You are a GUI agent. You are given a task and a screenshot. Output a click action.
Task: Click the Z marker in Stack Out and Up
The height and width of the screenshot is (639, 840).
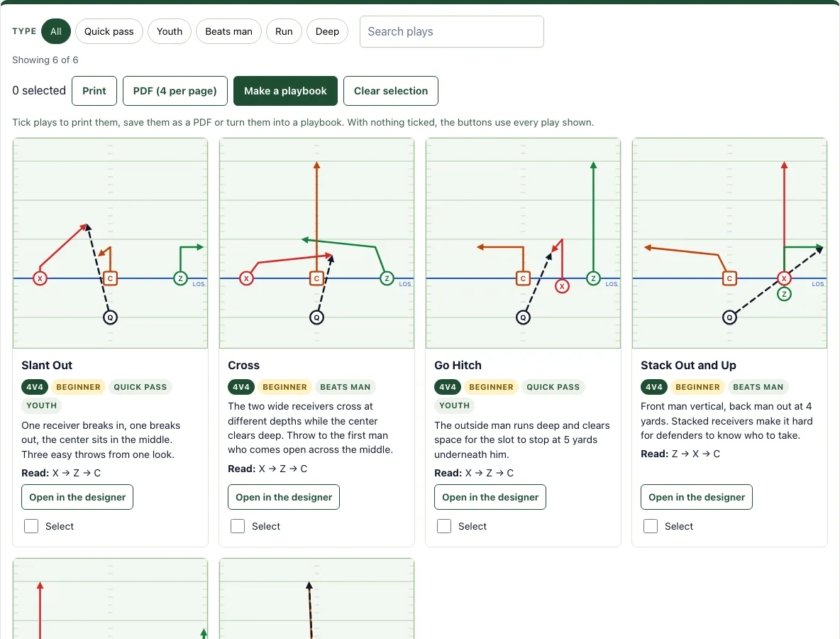tap(784, 294)
